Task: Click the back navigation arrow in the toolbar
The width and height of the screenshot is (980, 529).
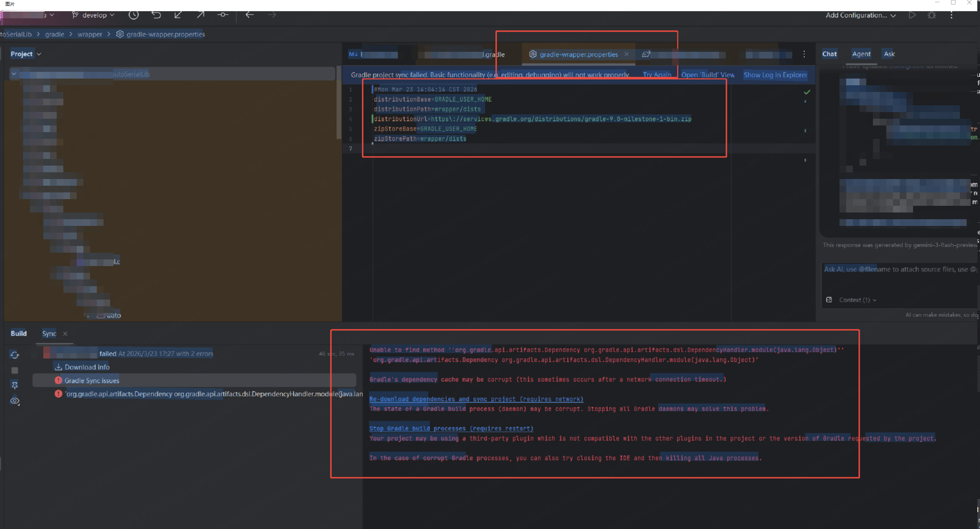Action: pyautogui.click(x=249, y=15)
